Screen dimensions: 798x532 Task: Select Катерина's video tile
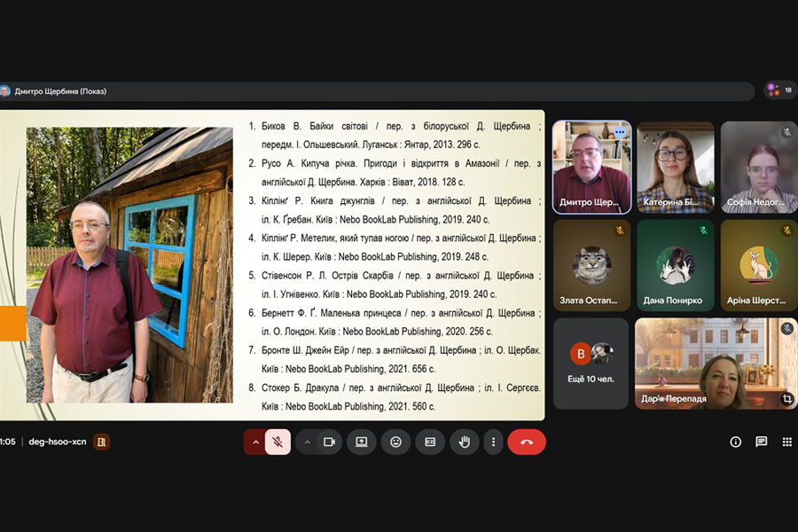coord(675,167)
